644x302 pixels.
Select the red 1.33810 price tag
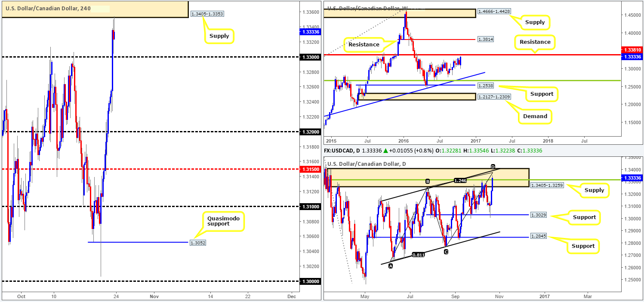pyautogui.click(x=632, y=50)
